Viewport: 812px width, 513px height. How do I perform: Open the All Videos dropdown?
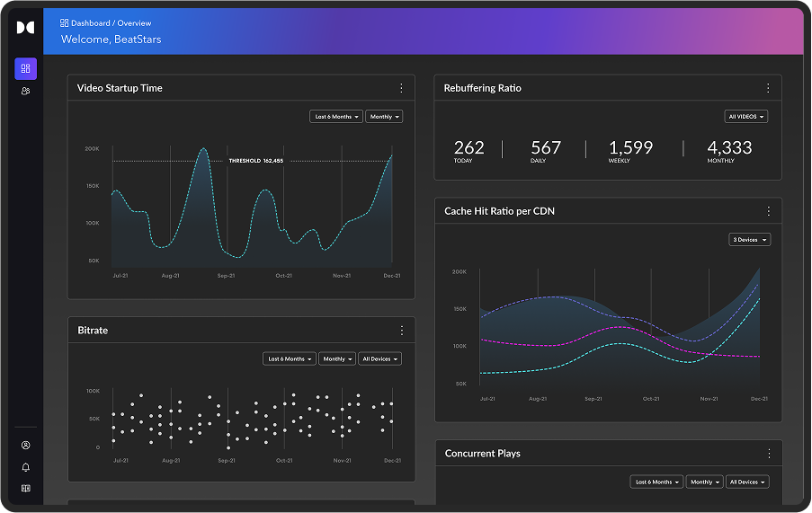pos(746,117)
